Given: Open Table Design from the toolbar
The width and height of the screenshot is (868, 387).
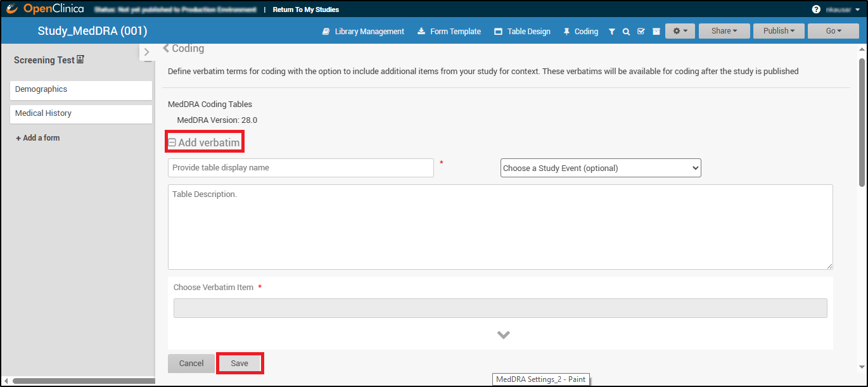Looking at the screenshot, I should point(522,32).
